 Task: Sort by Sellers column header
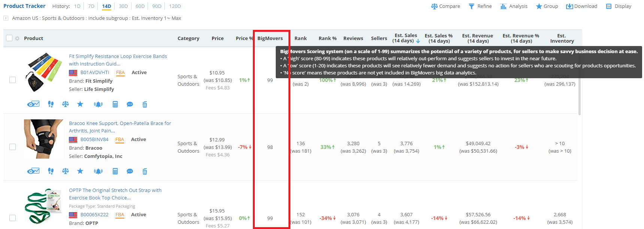point(379,38)
